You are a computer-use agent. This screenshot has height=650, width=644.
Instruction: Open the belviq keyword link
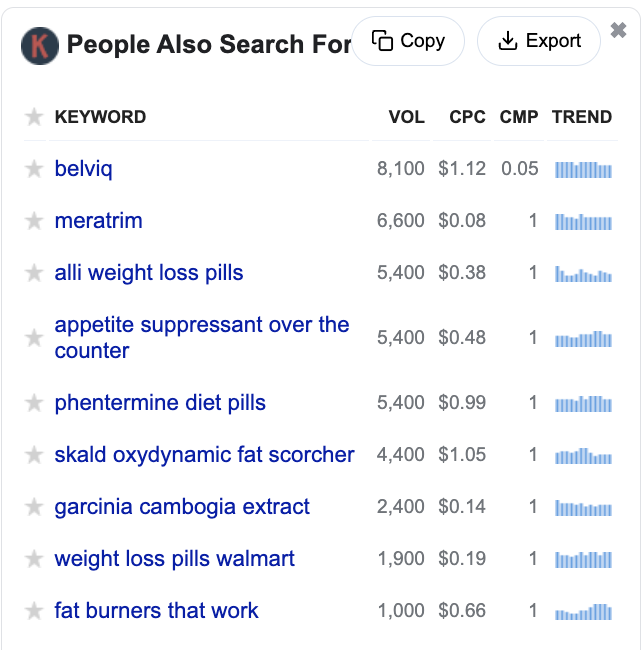pos(83,169)
